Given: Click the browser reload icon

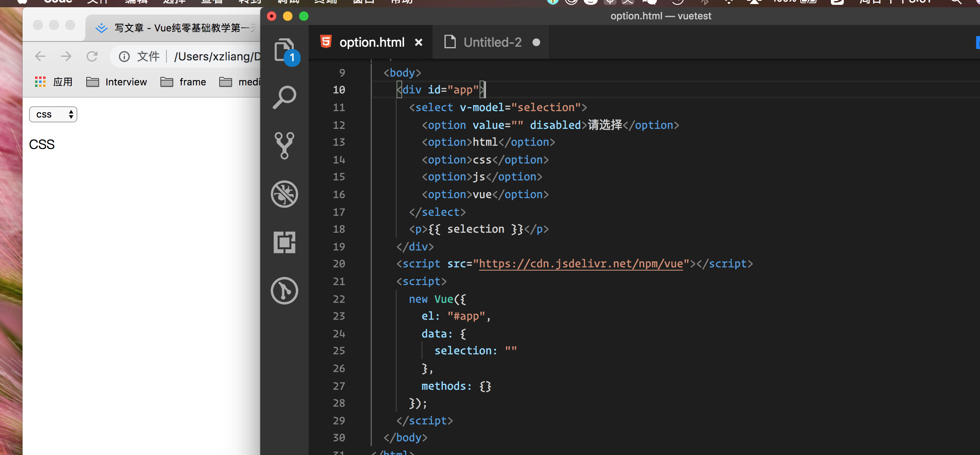Looking at the screenshot, I should point(92,56).
